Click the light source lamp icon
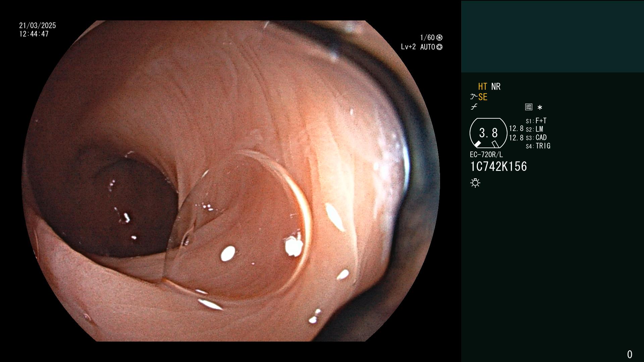 point(475,183)
